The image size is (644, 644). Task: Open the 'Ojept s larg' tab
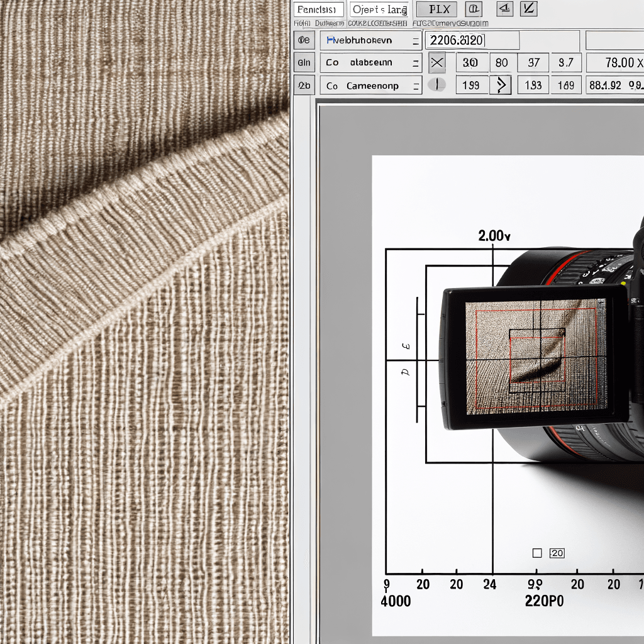[379, 9]
